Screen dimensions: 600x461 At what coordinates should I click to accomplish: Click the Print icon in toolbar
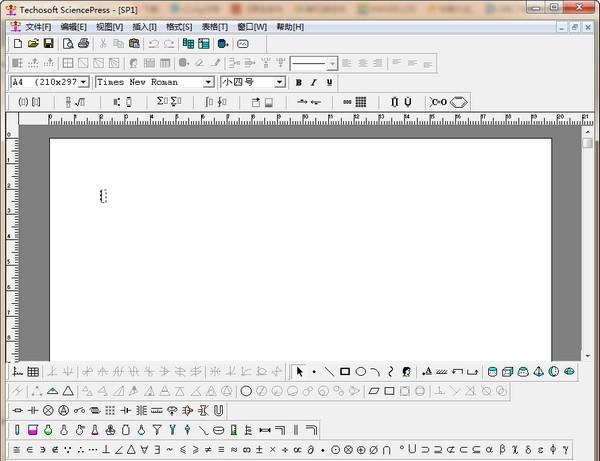pos(84,44)
